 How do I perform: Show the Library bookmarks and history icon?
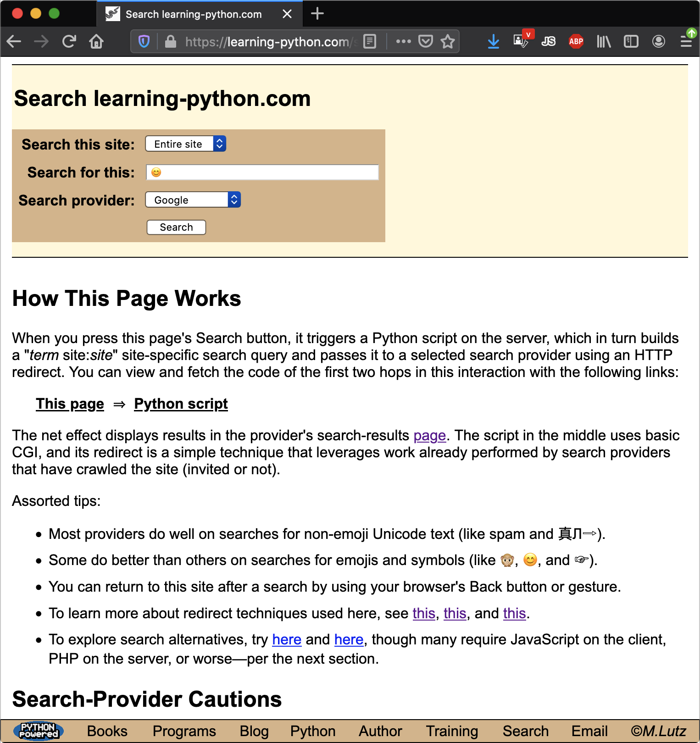pos(604,42)
